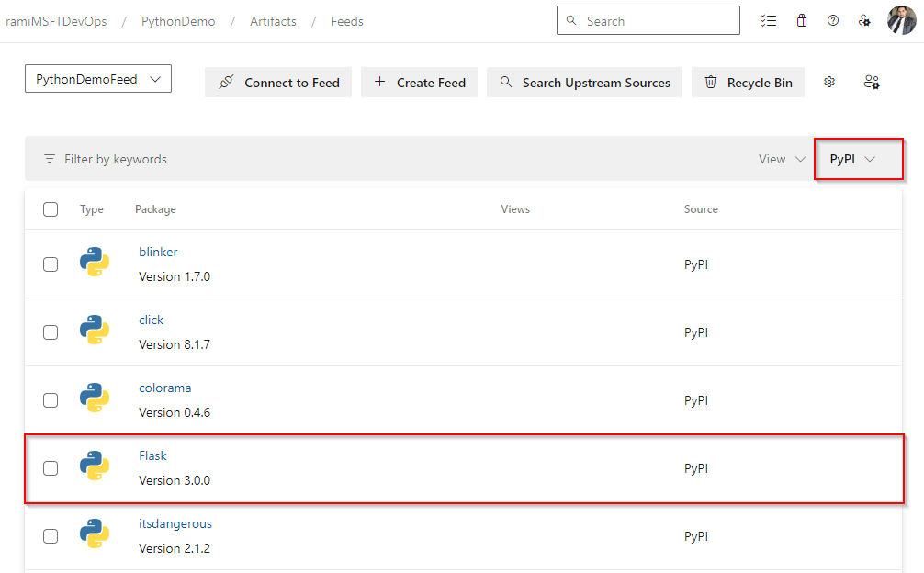Click the filter icon before keyword field
Viewport: 924px width, 573px height.
click(x=50, y=158)
